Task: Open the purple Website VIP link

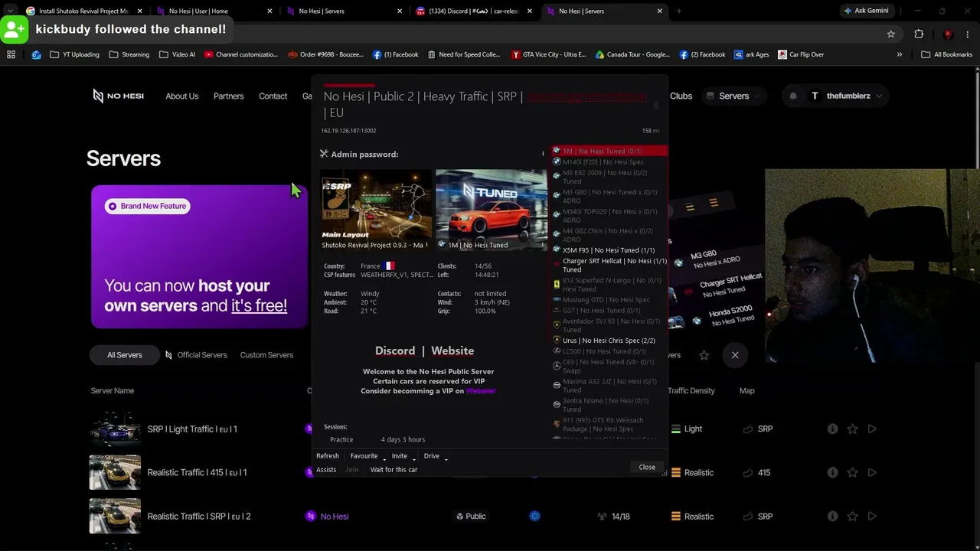Action: (x=481, y=391)
